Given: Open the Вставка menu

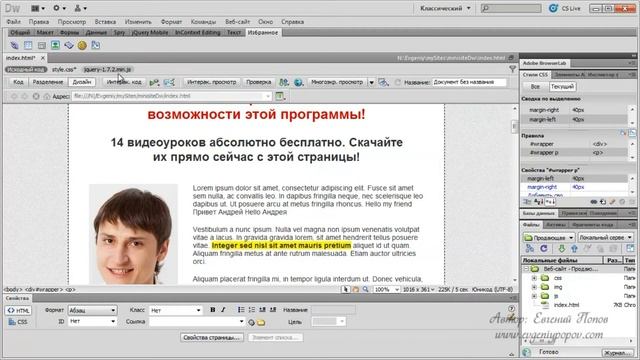Looking at the screenshot, I should click(x=105, y=22).
